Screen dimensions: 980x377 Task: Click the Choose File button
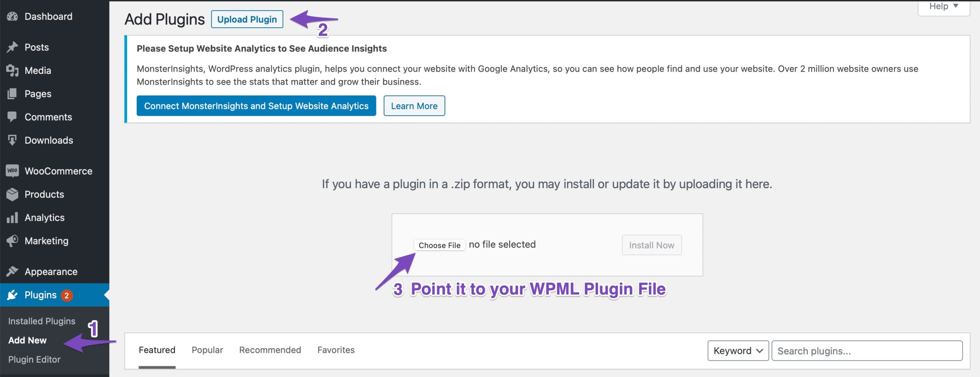pyautogui.click(x=439, y=245)
